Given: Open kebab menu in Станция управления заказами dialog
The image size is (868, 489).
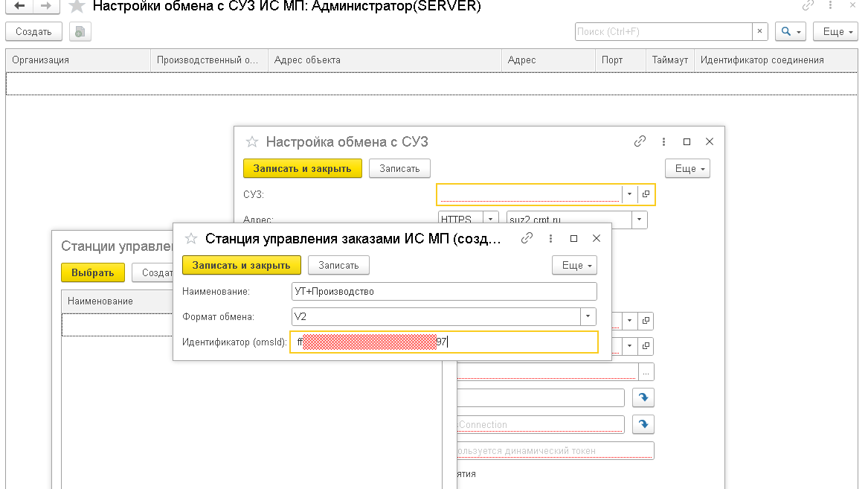Looking at the screenshot, I should tap(550, 239).
